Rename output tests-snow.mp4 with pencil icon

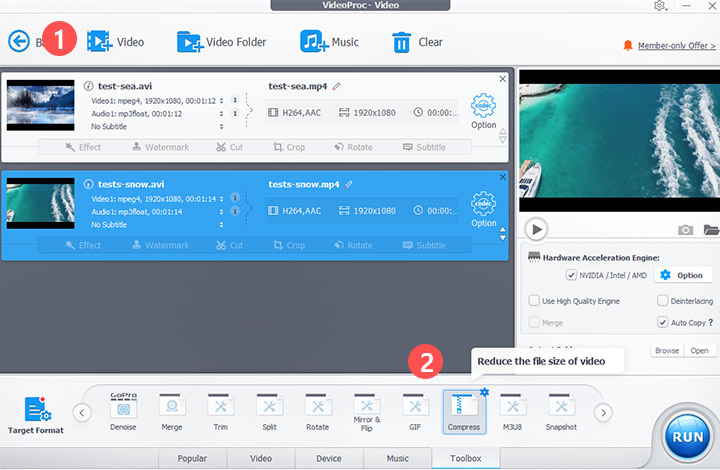tap(349, 184)
